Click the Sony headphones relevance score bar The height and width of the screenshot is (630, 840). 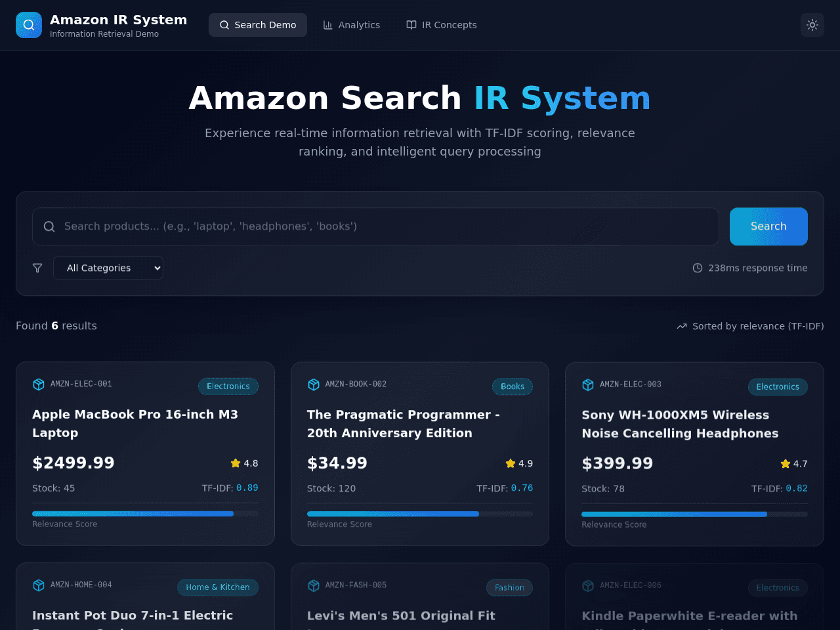[694, 514]
